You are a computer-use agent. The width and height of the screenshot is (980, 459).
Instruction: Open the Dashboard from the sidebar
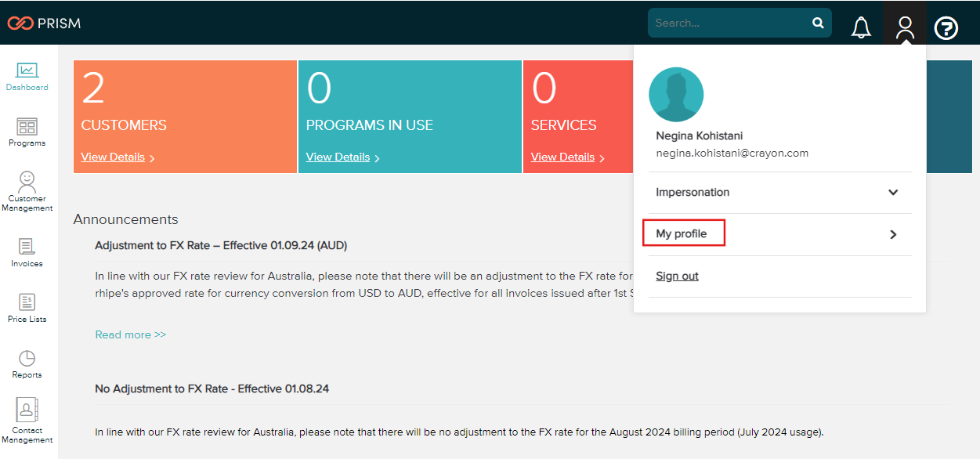[x=27, y=74]
